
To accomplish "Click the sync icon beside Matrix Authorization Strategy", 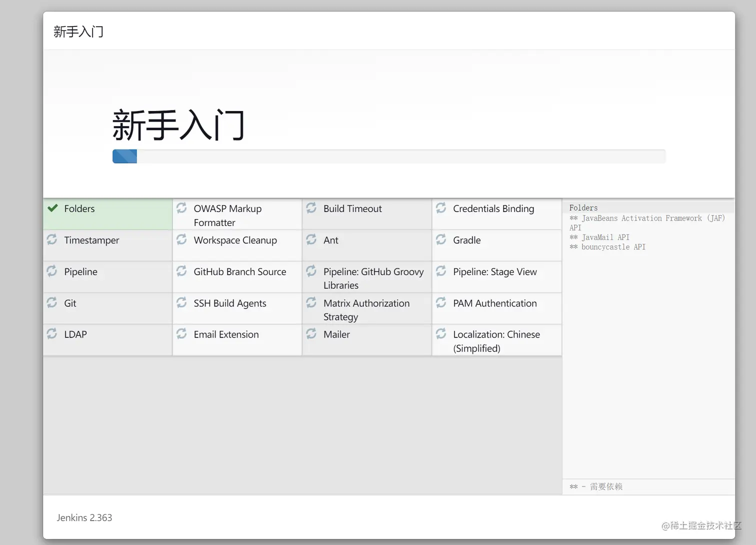I will 311,302.
